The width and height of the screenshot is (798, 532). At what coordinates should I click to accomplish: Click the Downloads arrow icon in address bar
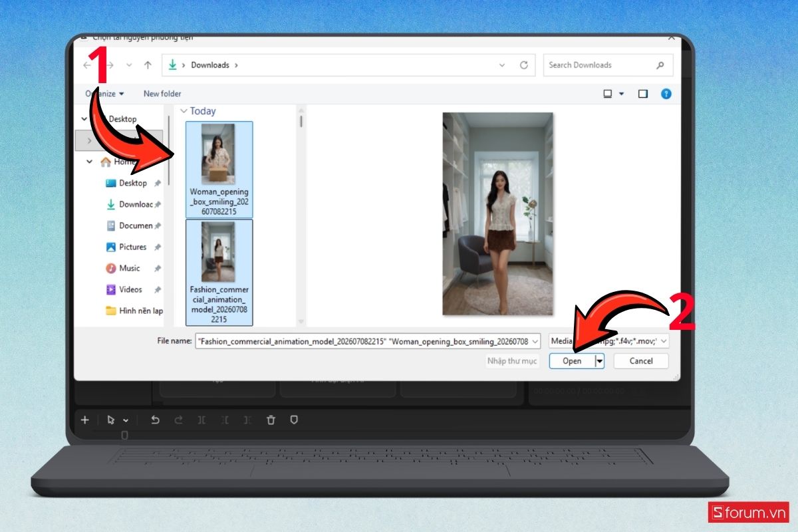(x=174, y=65)
